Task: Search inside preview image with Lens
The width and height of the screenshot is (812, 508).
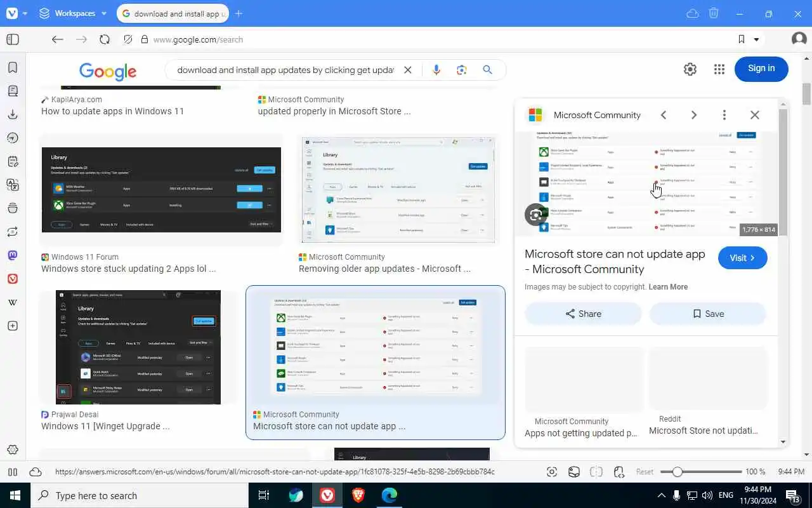Action: point(536,215)
